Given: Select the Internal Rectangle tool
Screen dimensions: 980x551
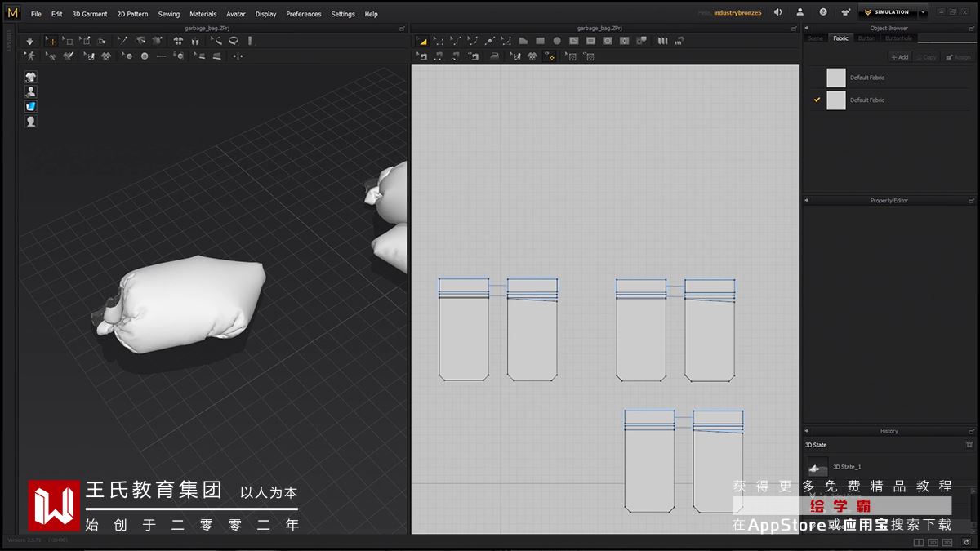Looking at the screenshot, I should (x=591, y=41).
